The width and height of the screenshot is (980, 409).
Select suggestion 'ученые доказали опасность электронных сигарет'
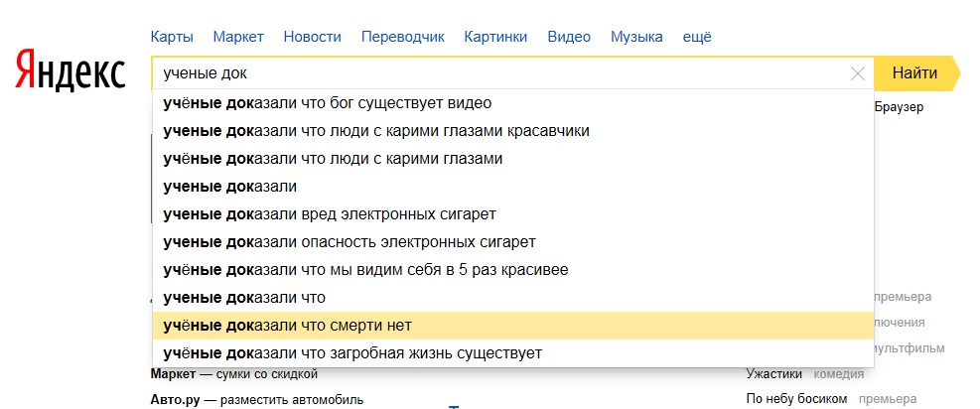513,241
